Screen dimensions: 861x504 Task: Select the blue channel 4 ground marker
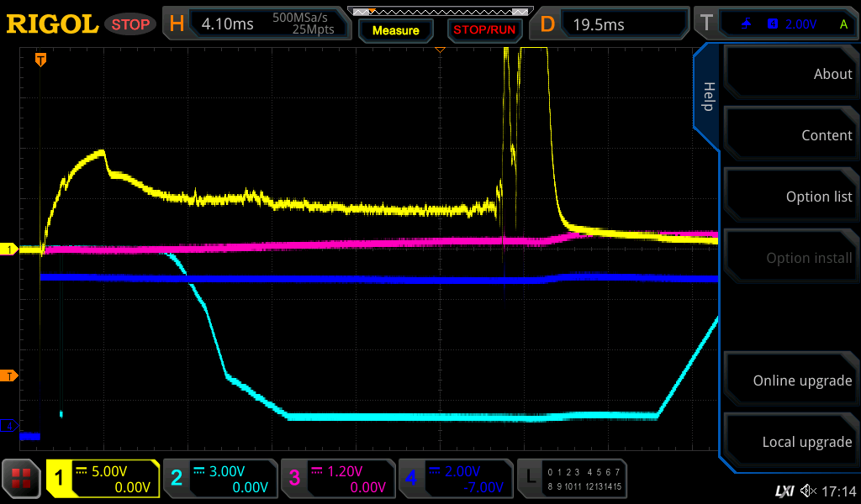(x=9, y=426)
